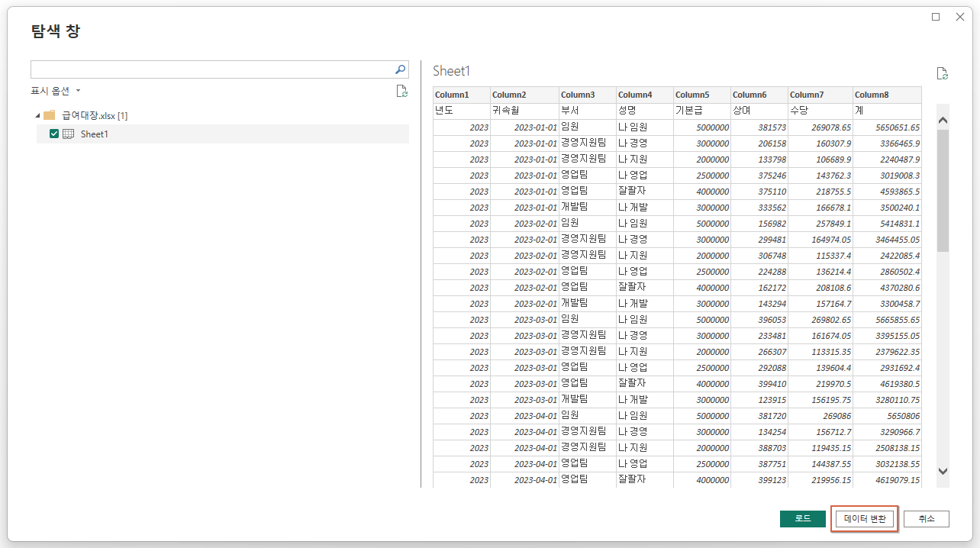Click the folder icon of 급여대장.xlsx

point(50,115)
